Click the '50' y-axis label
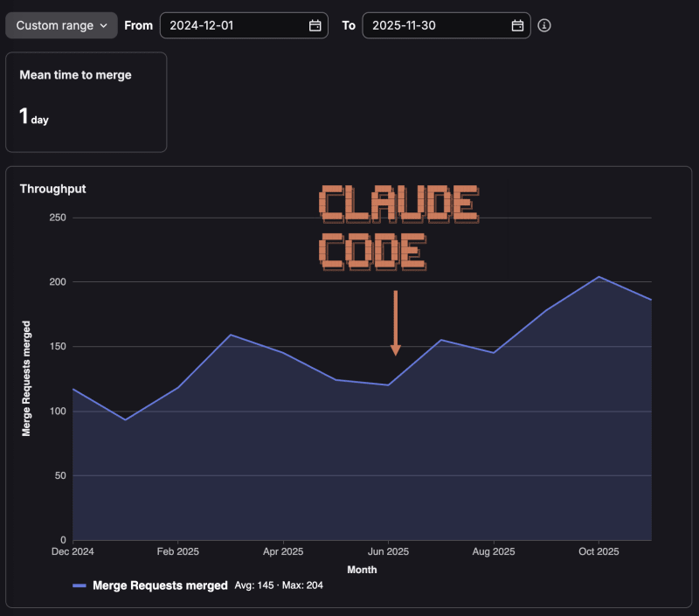Image resolution: width=699 pixels, height=616 pixels. (60, 475)
